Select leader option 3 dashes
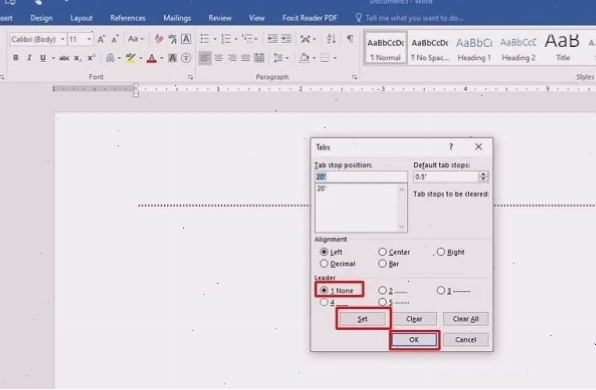 pyautogui.click(x=441, y=290)
